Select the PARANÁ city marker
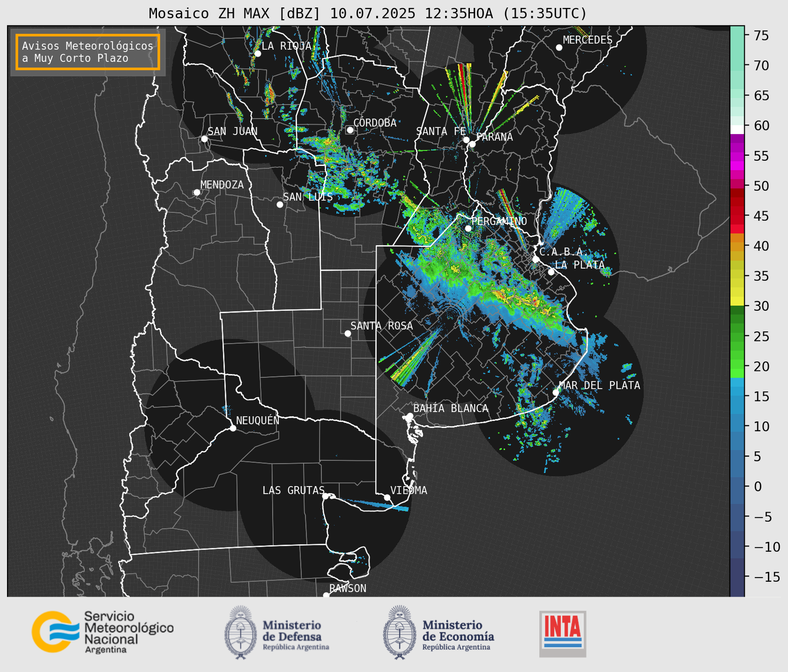 click(x=472, y=144)
